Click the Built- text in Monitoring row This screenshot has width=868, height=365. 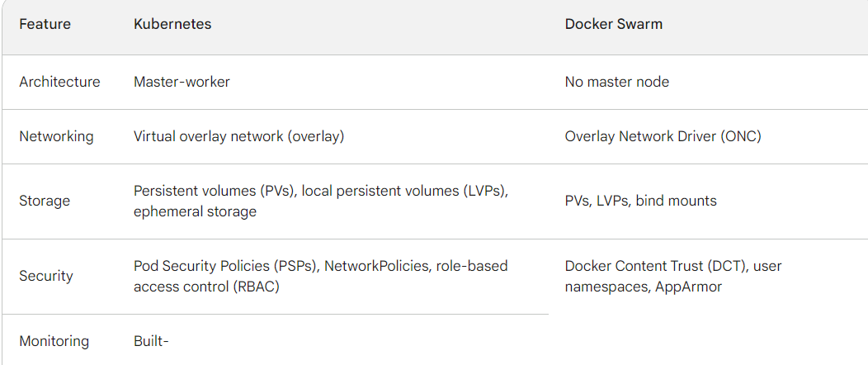(151, 341)
